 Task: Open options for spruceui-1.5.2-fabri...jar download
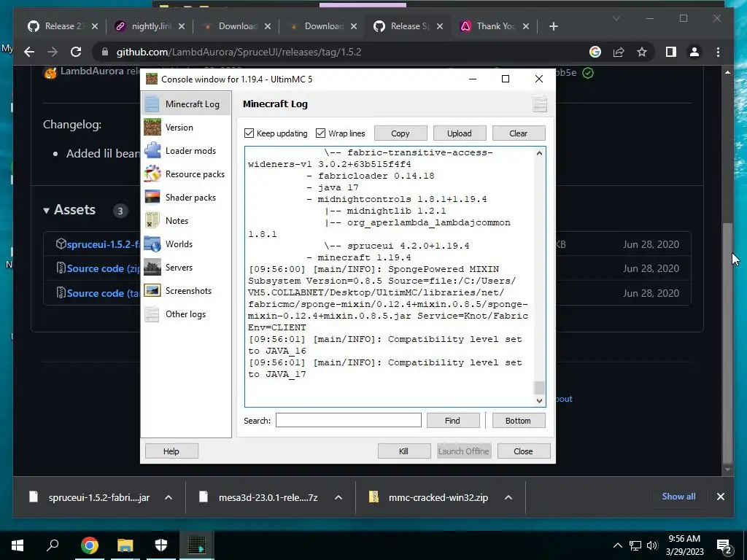coord(169,497)
